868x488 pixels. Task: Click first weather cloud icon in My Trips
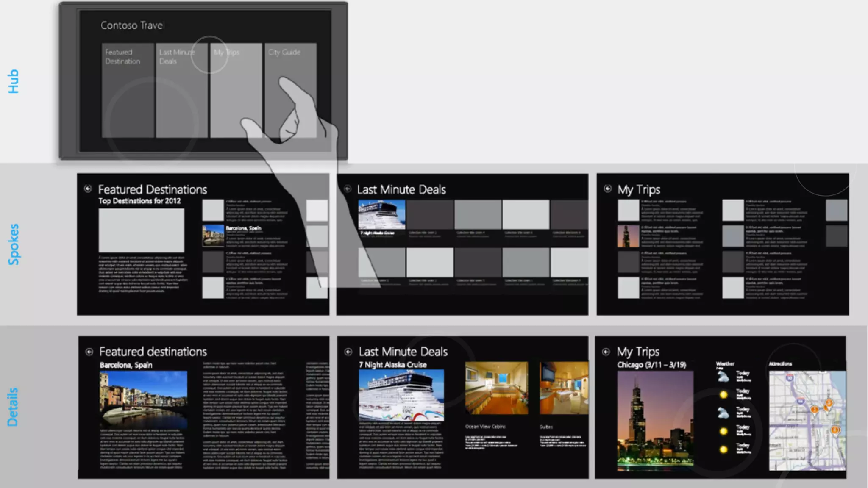723,377
